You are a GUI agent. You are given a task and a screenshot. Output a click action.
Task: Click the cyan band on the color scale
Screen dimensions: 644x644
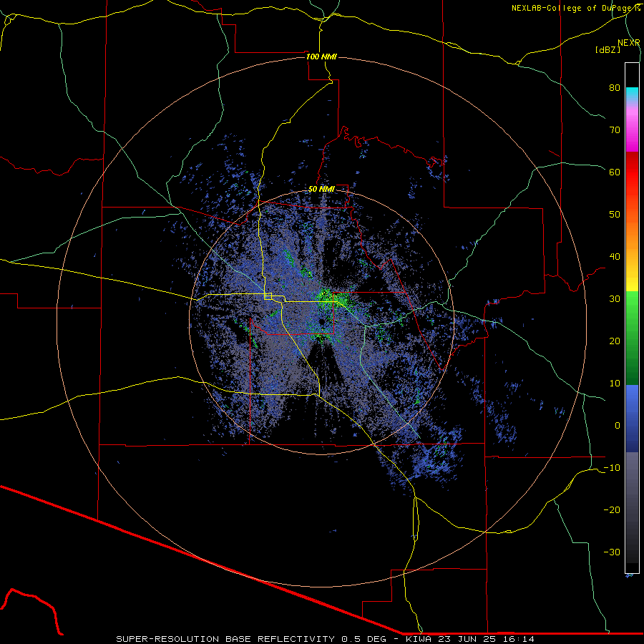point(632,94)
